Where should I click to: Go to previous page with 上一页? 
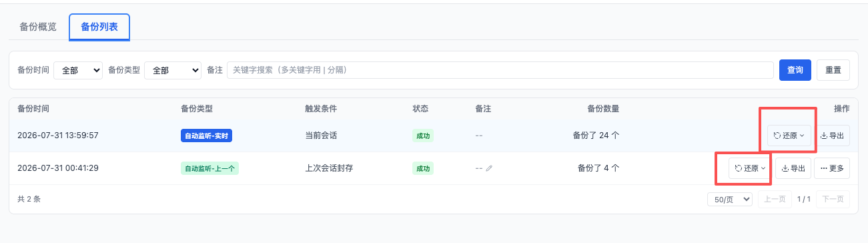pos(775,199)
